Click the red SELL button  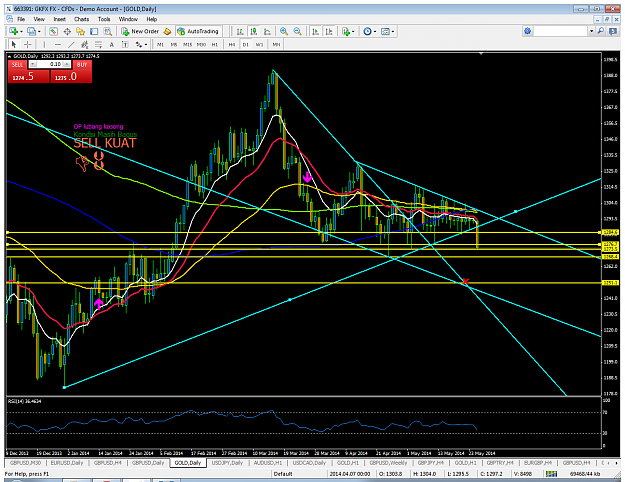[17, 65]
